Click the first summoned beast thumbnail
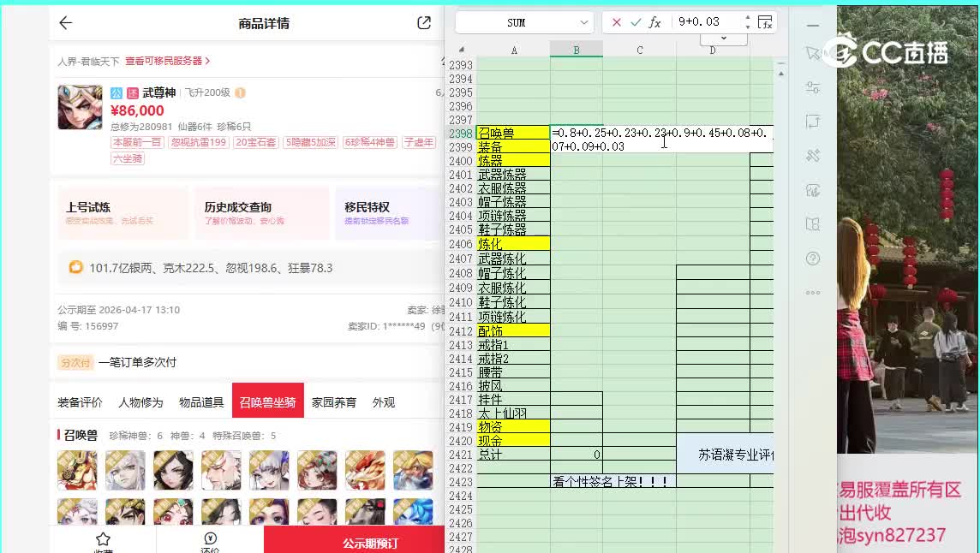 [77, 470]
